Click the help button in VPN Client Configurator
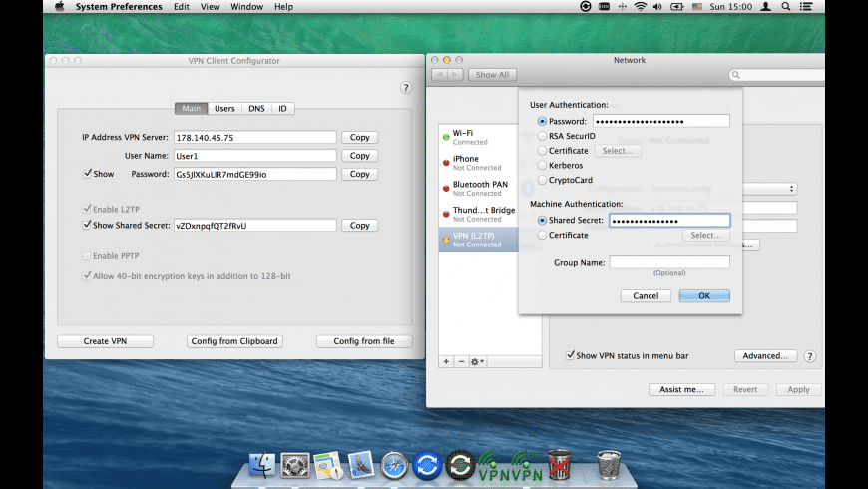This screenshot has height=489, width=868. click(x=406, y=88)
